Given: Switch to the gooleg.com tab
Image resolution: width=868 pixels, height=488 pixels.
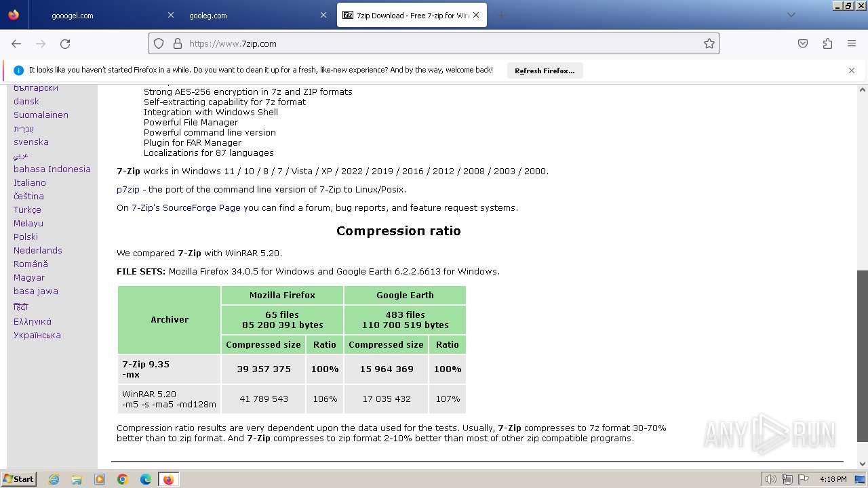Looking at the screenshot, I should click(x=258, y=15).
